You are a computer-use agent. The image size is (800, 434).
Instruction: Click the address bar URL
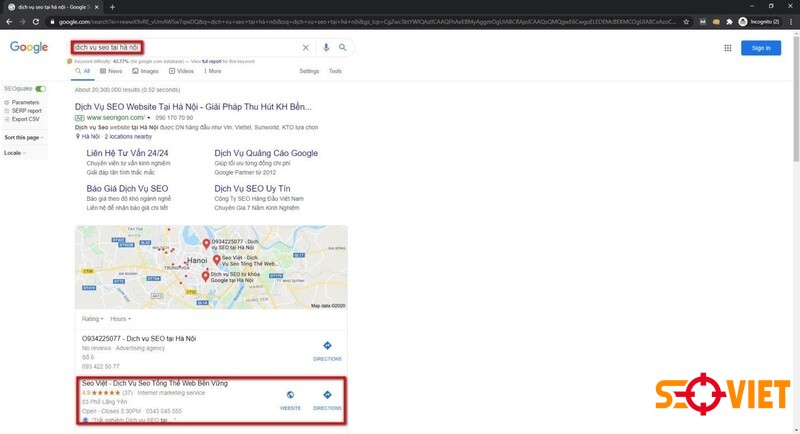[x=367, y=22]
